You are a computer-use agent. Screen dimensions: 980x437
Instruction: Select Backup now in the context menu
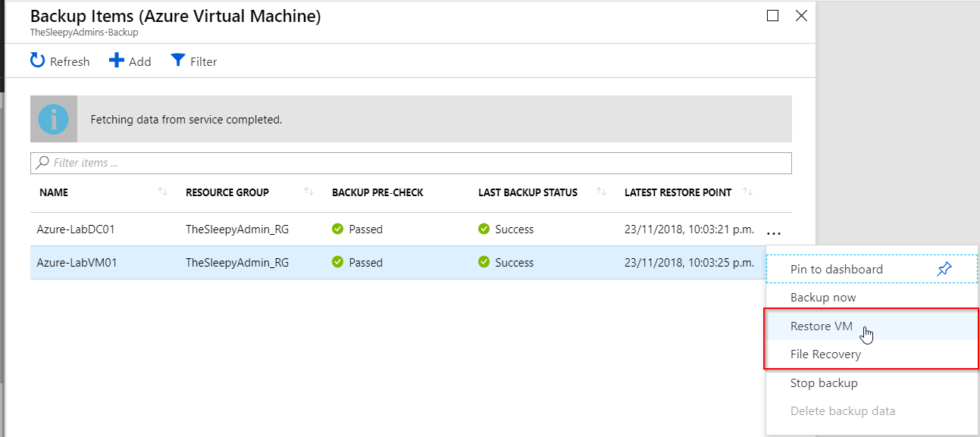click(823, 298)
